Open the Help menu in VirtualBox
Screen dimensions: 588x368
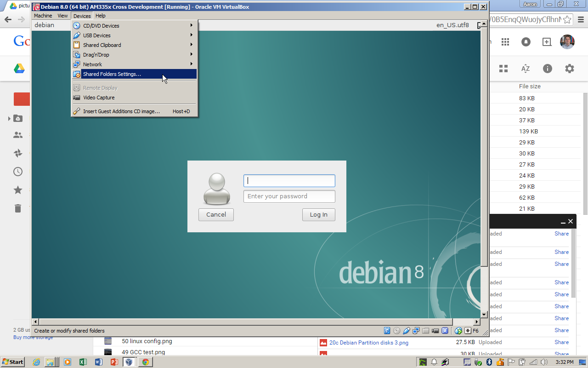point(100,16)
